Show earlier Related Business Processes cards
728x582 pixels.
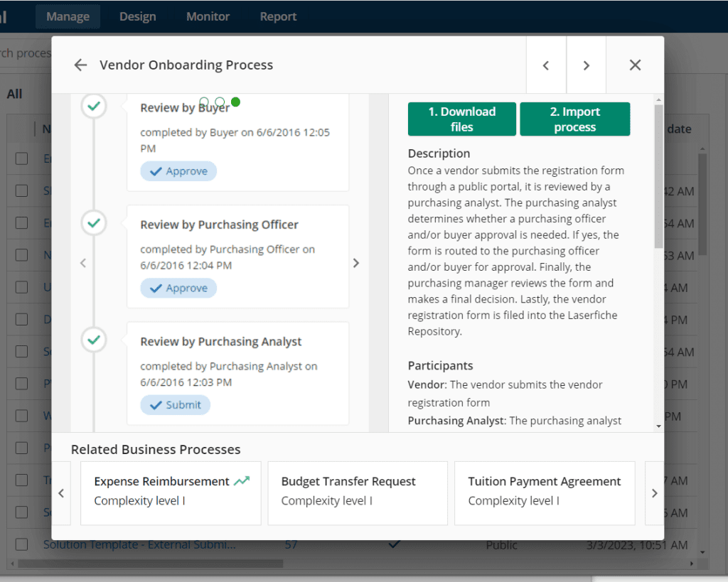click(x=61, y=493)
